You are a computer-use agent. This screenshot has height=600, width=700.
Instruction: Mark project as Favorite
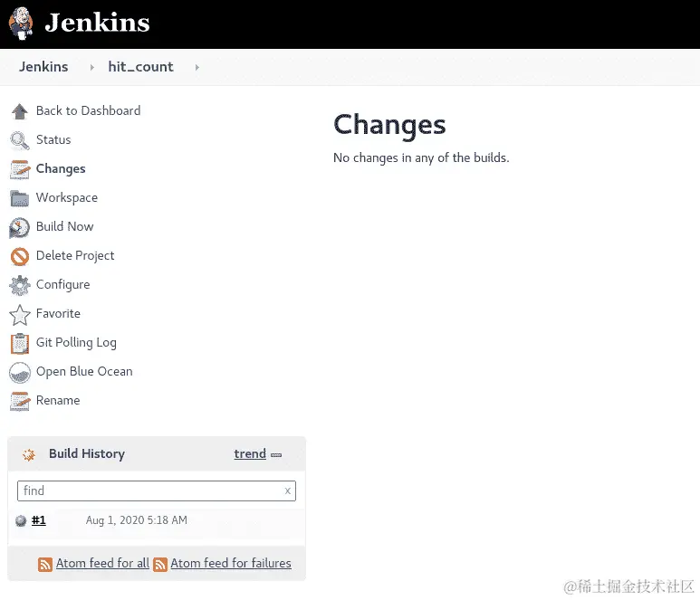click(x=58, y=314)
